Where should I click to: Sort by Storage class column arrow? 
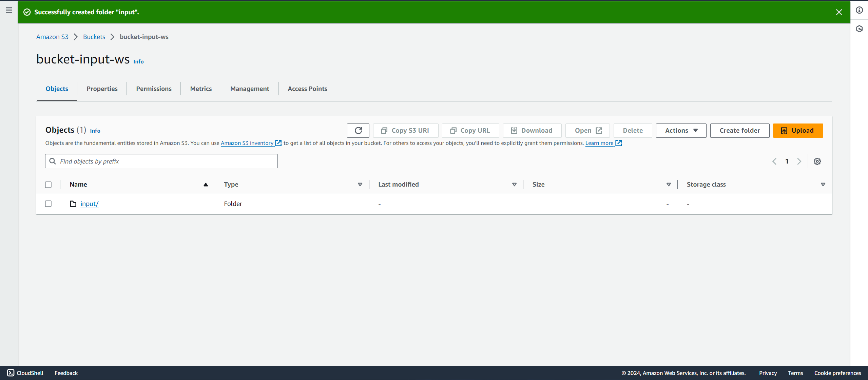[823, 185]
